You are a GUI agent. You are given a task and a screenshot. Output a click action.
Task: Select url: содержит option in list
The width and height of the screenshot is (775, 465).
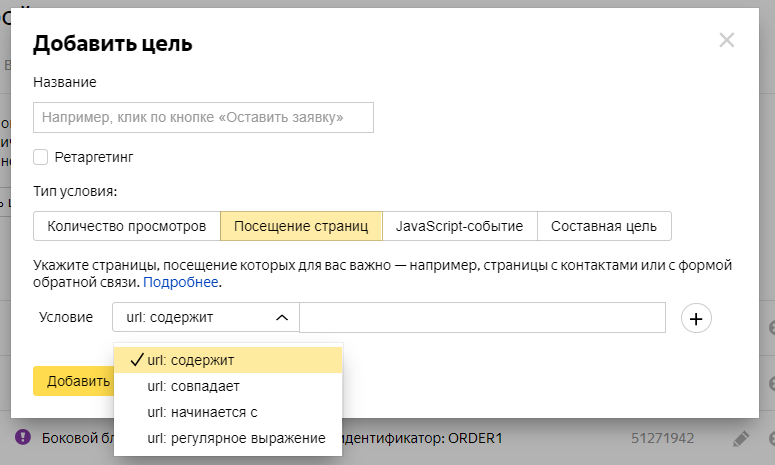pos(228,360)
